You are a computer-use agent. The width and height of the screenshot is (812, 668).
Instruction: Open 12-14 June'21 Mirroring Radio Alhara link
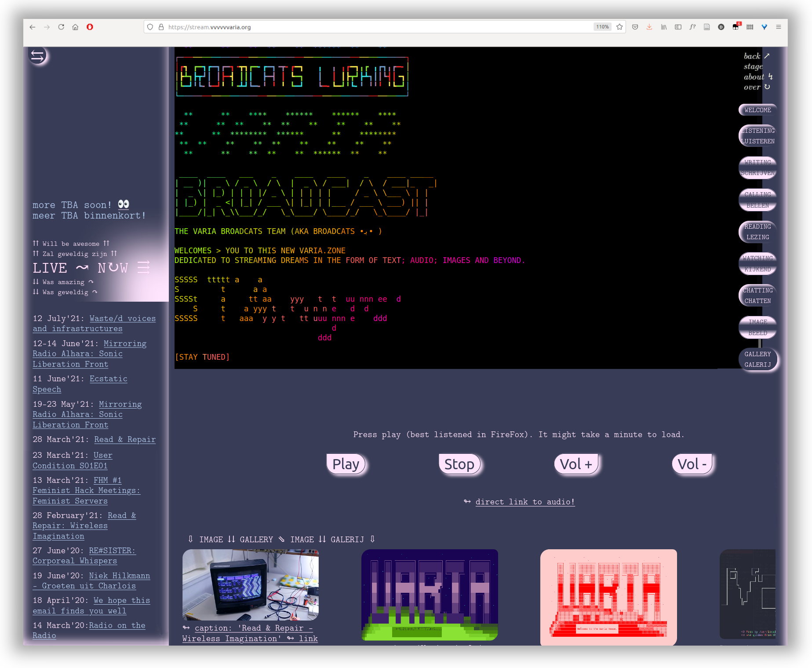point(90,354)
